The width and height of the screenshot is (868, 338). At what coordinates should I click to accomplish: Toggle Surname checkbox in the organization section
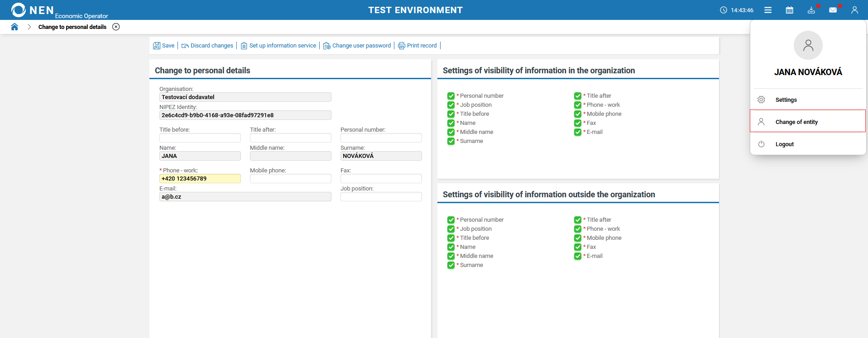click(451, 141)
